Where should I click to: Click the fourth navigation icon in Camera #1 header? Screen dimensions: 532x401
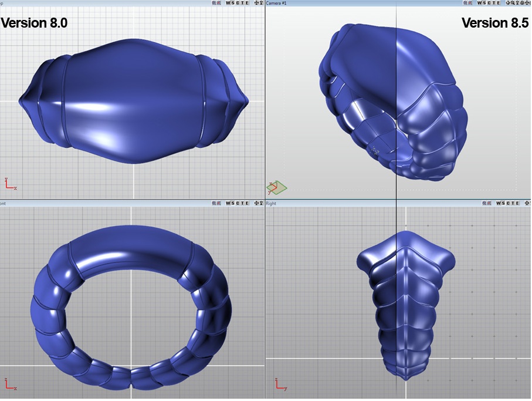point(522,3)
